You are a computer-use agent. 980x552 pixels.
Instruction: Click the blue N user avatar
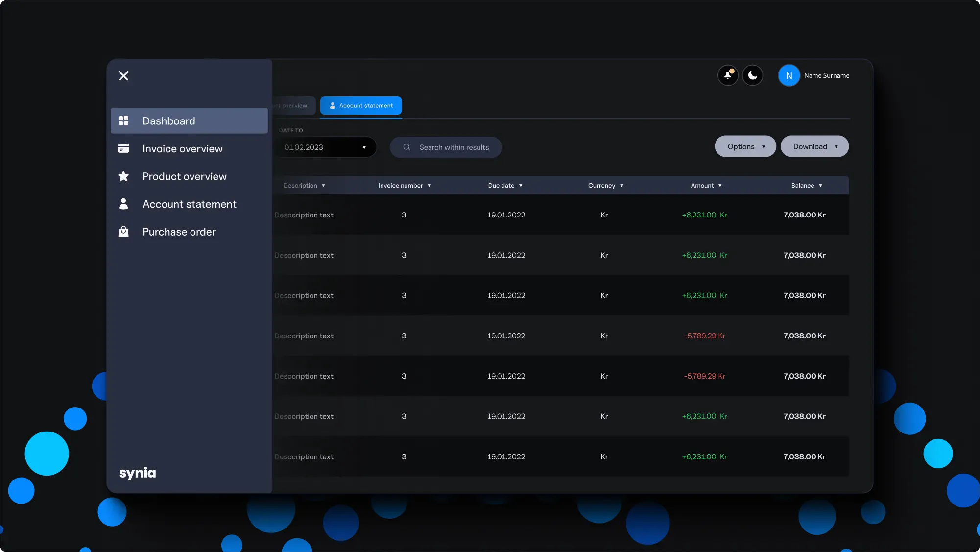[789, 75]
